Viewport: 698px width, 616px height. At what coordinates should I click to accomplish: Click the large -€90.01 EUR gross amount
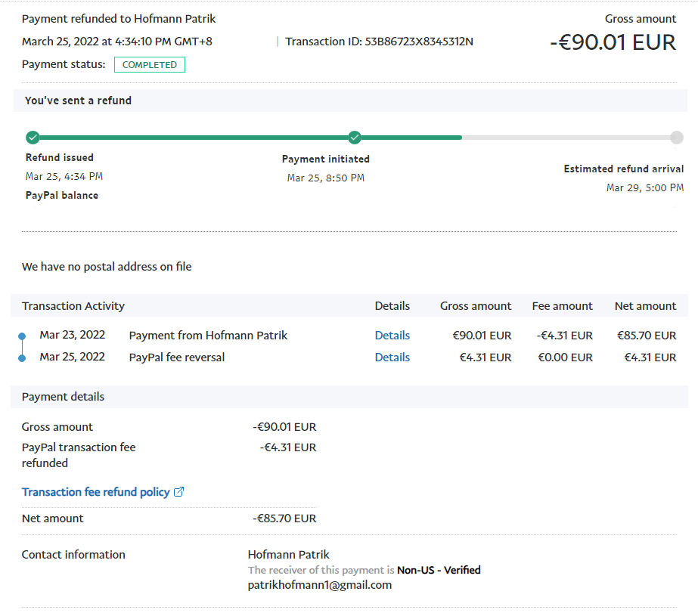coord(613,42)
